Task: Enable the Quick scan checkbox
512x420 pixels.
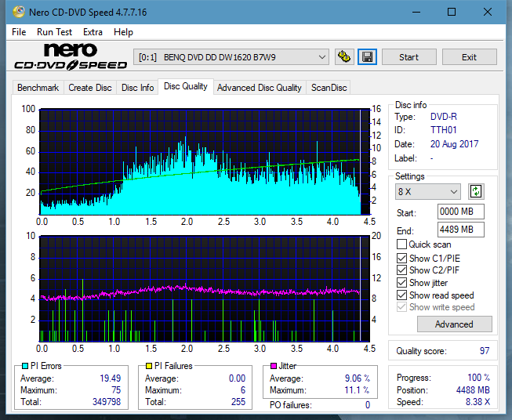Action: (x=401, y=244)
